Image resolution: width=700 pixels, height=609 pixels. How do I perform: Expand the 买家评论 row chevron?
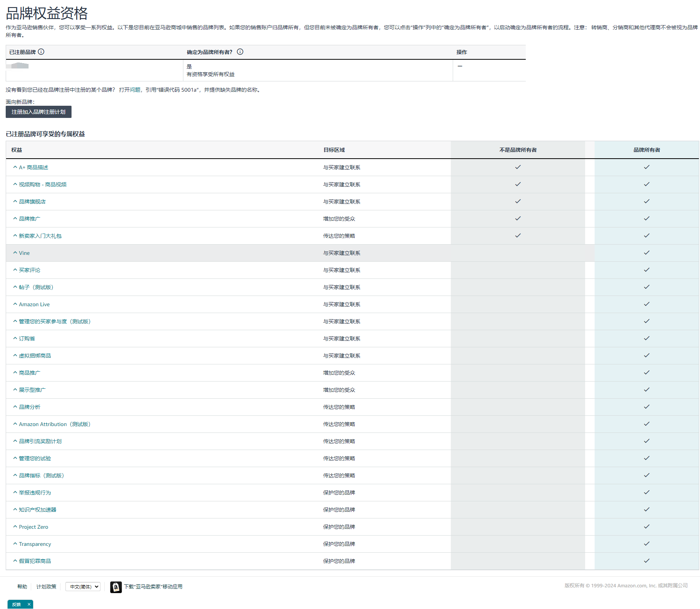[15, 270]
